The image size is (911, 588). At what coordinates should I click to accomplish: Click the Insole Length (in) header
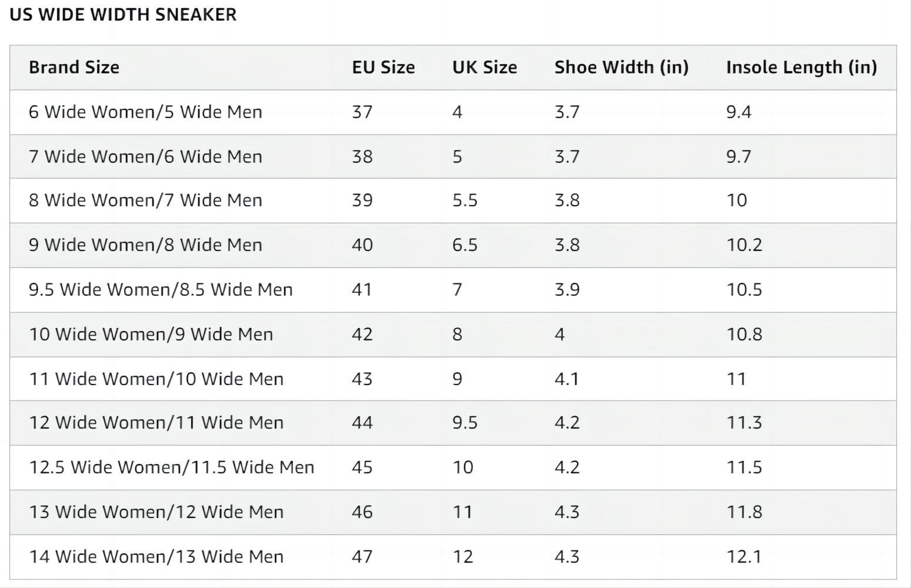tap(801, 68)
